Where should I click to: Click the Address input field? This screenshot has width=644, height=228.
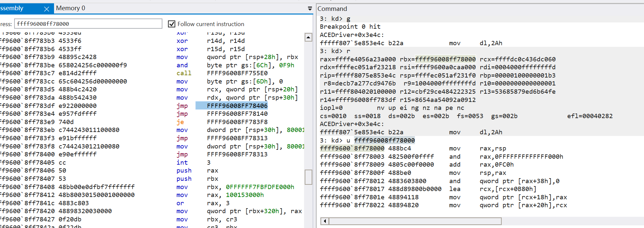88,24
